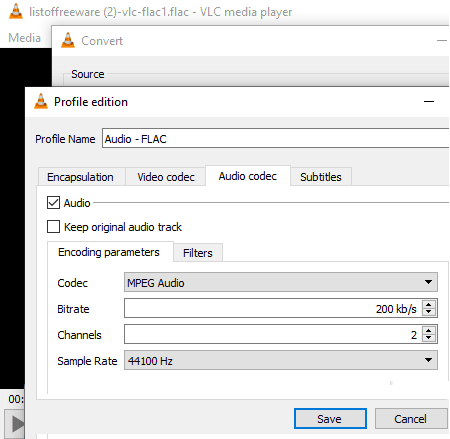Open the Subtitles tab
This screenshot has width=450, height=439.
coord(321,177)
